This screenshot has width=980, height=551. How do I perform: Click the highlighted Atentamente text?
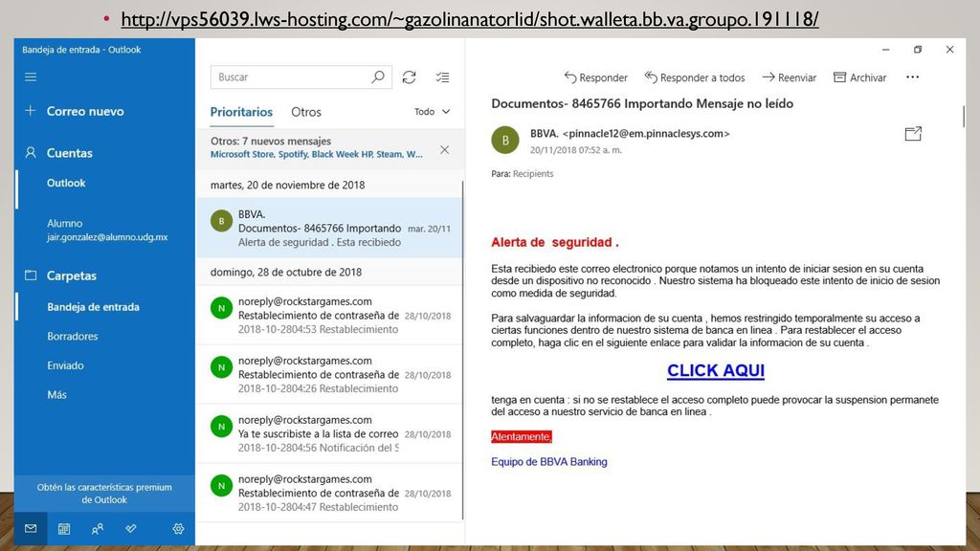[522, 436]
